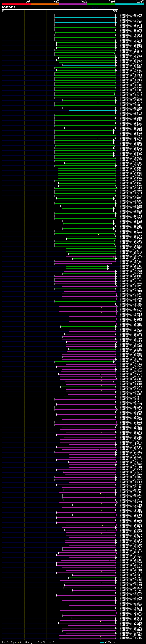The height and width of the screenshot is (644, 146).
Task: Click hit label UniRef100_Q19PX8
Action: [x=131, y=600]
